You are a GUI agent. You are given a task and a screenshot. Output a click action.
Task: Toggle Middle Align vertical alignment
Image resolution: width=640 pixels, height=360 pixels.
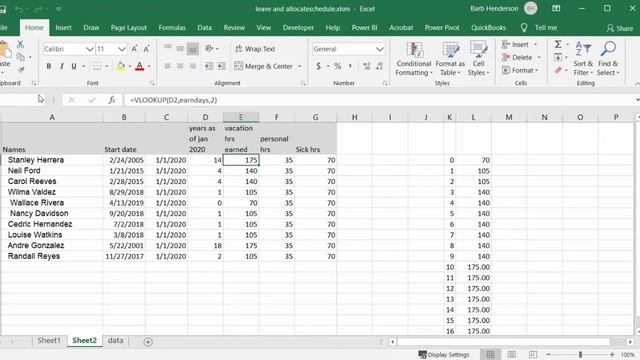180,49
